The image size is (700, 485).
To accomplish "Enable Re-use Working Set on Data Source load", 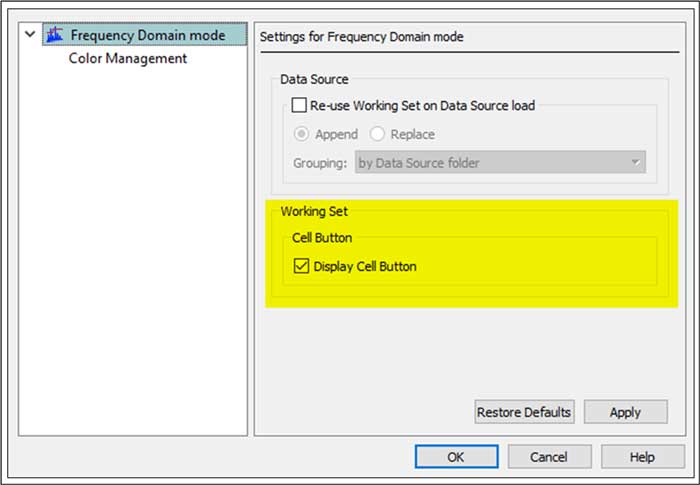I will [299, 105].
